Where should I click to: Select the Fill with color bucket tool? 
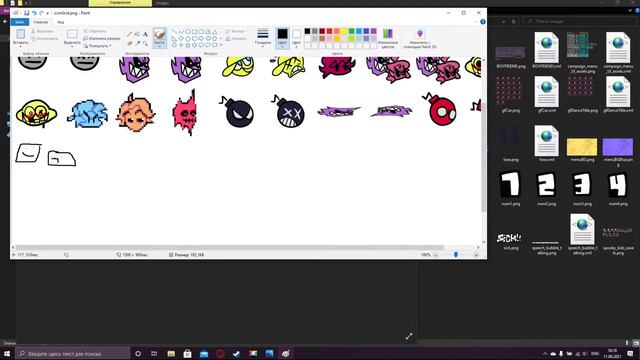(137, 34)
